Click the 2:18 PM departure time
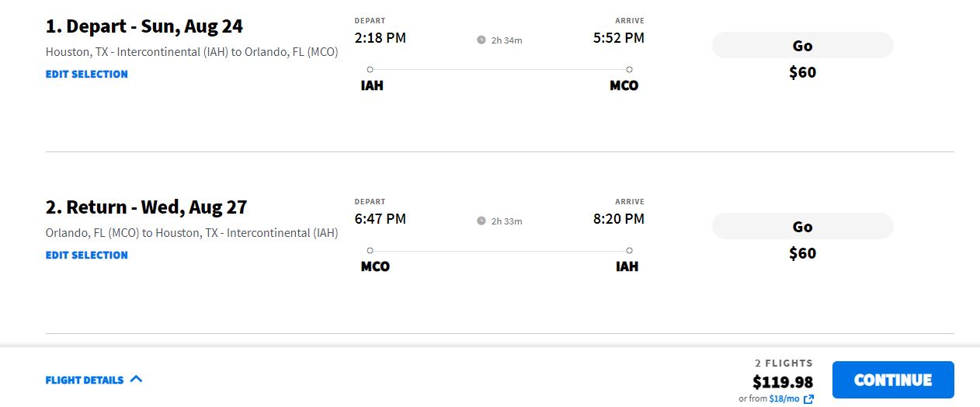Screen dimensions: 980x407 381,37
